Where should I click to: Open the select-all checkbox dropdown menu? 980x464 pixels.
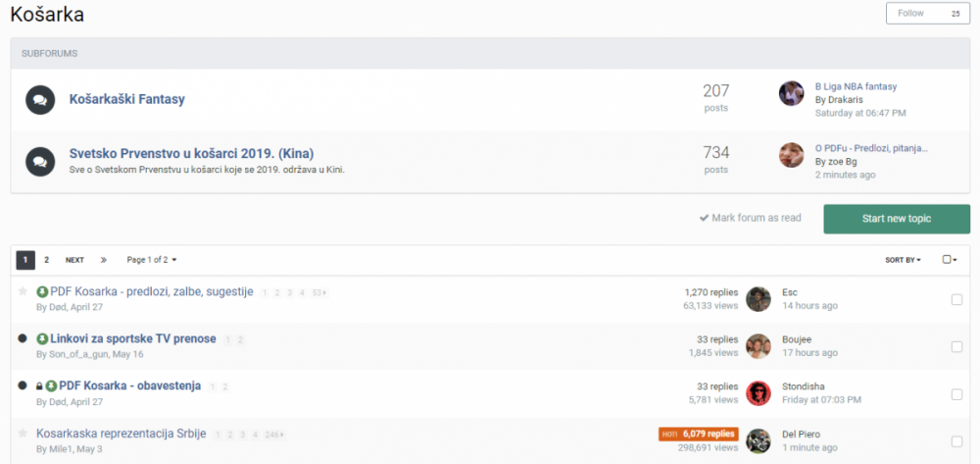pyautogui.click(x=950, y=260)
